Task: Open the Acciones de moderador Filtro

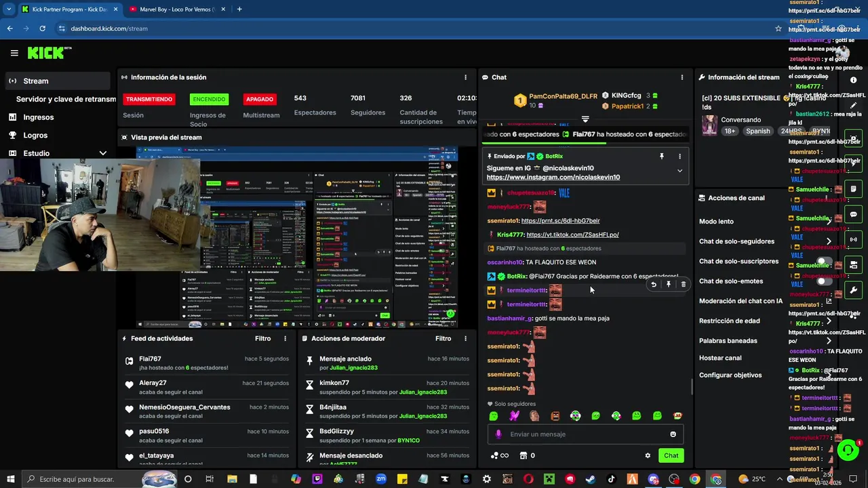Action: click(x=443, y=338)
